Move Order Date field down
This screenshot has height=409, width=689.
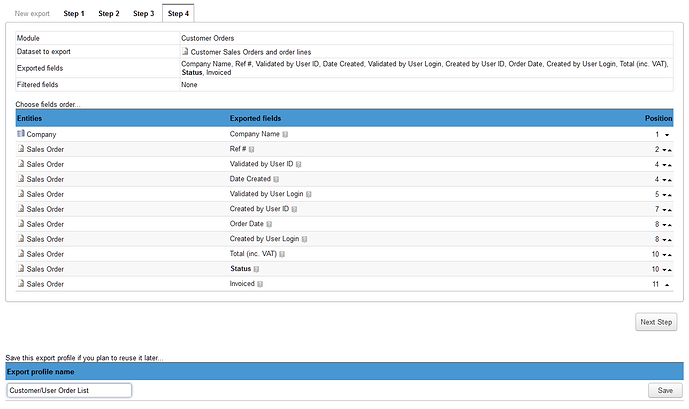coord(665,224)
